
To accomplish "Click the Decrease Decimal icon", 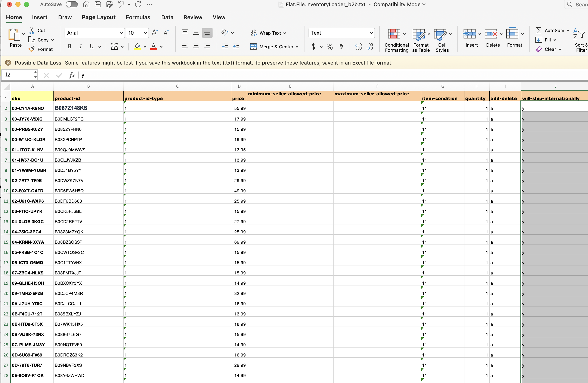I will pyautogui.click(x=370, y=46).
